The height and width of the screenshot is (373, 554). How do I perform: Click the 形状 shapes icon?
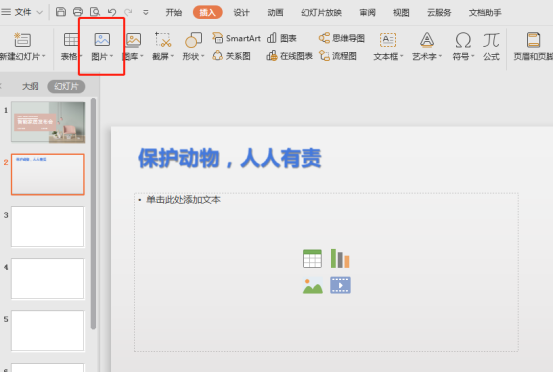coord(193,40)
